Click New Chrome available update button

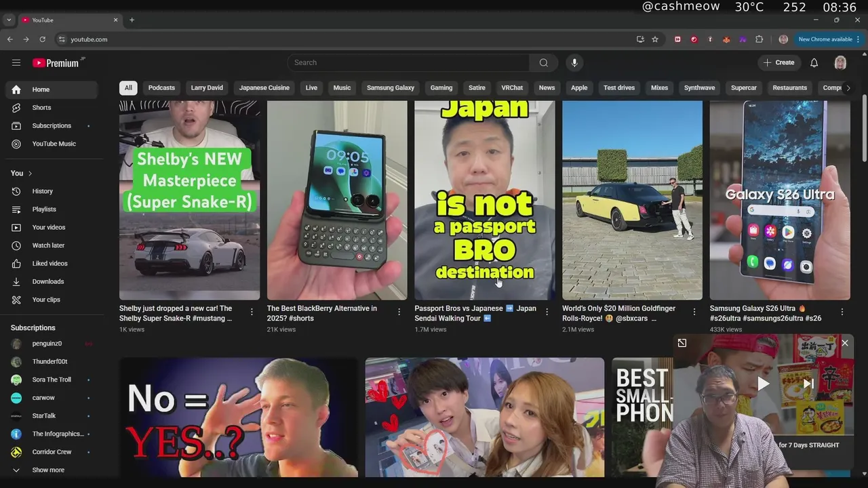(x=829, y=39)
